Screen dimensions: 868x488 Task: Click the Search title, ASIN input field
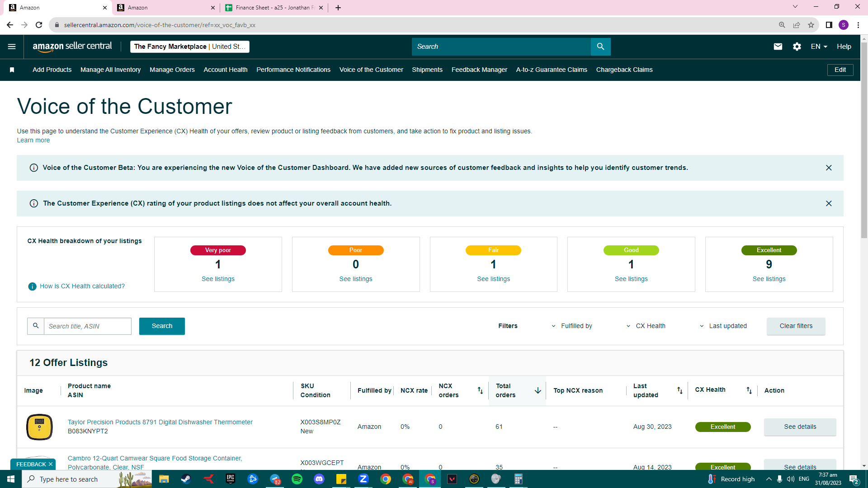[88, 326]
